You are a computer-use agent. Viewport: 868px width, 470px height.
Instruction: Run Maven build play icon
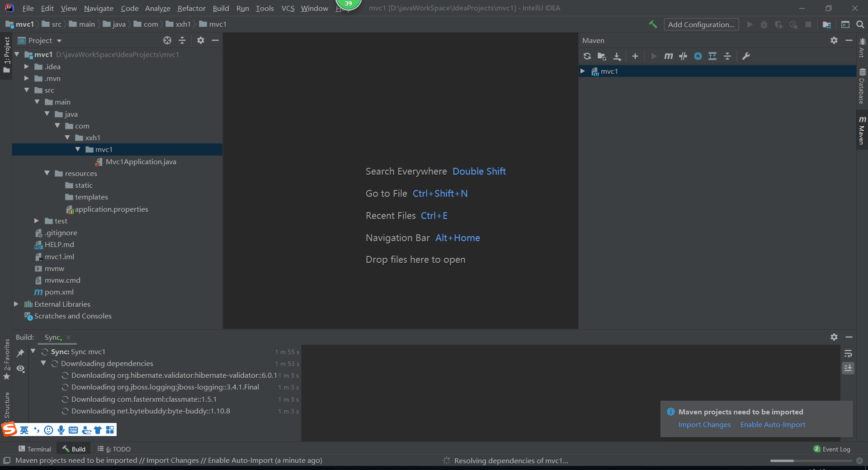653,56
